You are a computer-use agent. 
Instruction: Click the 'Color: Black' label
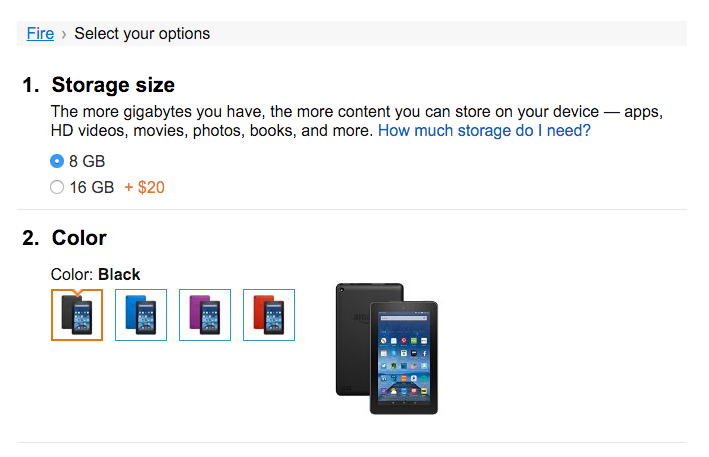click(95, 274)
